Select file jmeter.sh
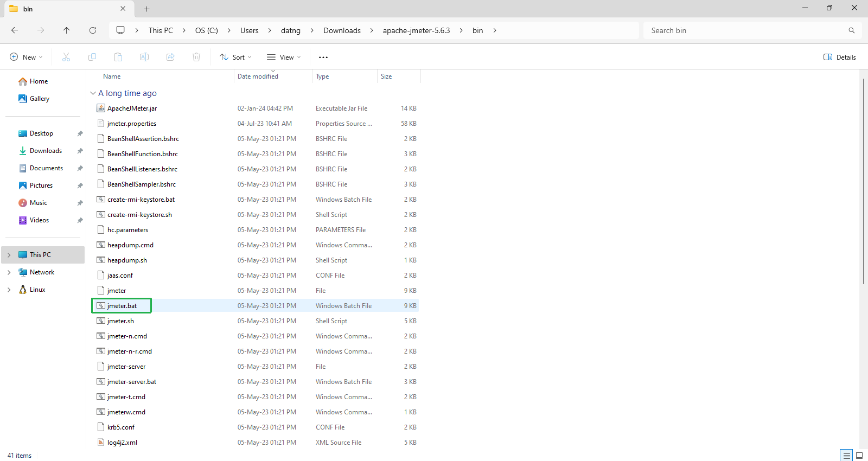 tap(120, 321)
